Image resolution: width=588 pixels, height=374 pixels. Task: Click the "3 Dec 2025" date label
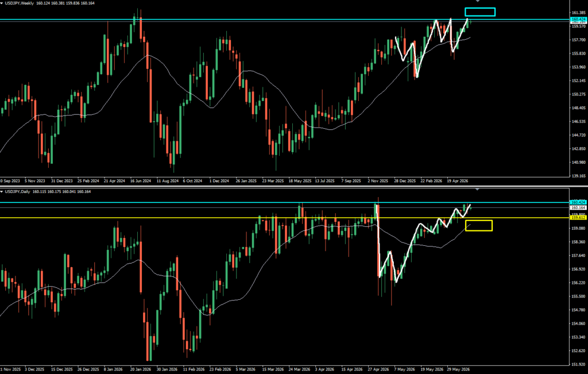[x=35, y=369]
